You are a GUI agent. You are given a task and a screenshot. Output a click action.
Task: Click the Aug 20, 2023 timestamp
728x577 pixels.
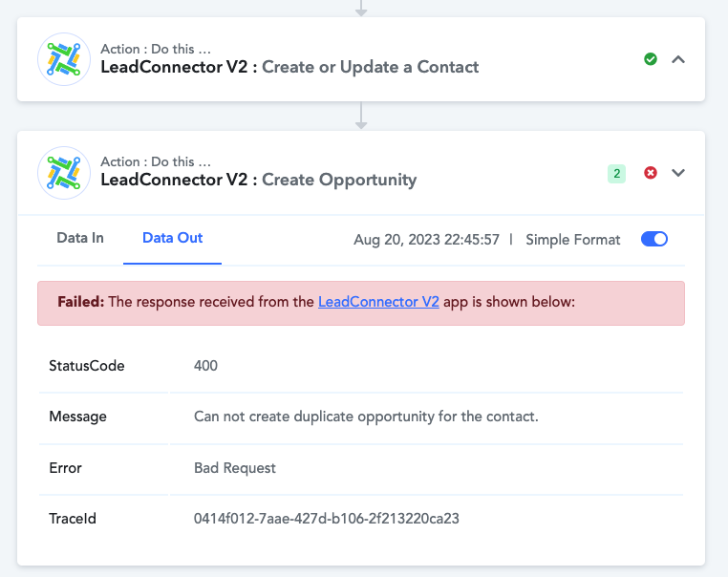[426, 240]
